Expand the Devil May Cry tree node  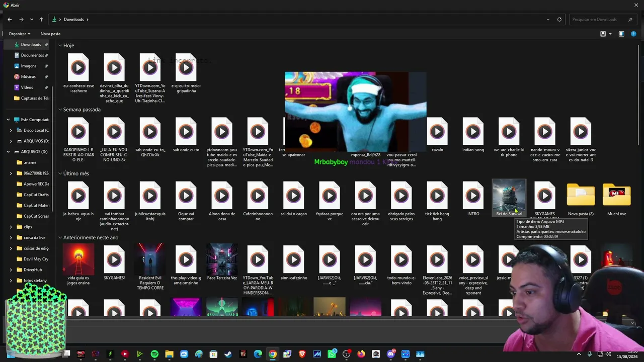(x=11, y=259)
